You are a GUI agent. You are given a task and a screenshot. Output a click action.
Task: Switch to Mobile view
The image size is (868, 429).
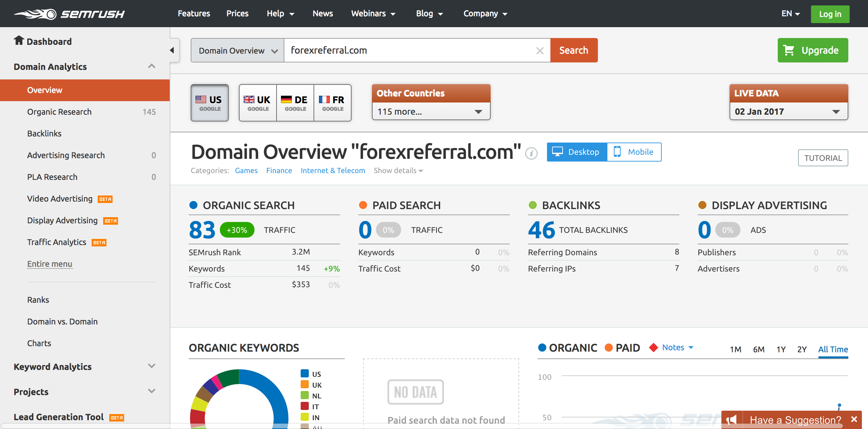pos(634,152)
